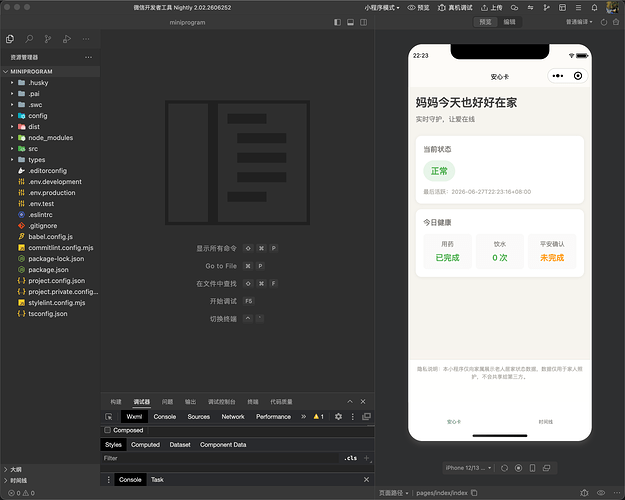
Task: Click the Filter styles input field
Action: (220, 458)
